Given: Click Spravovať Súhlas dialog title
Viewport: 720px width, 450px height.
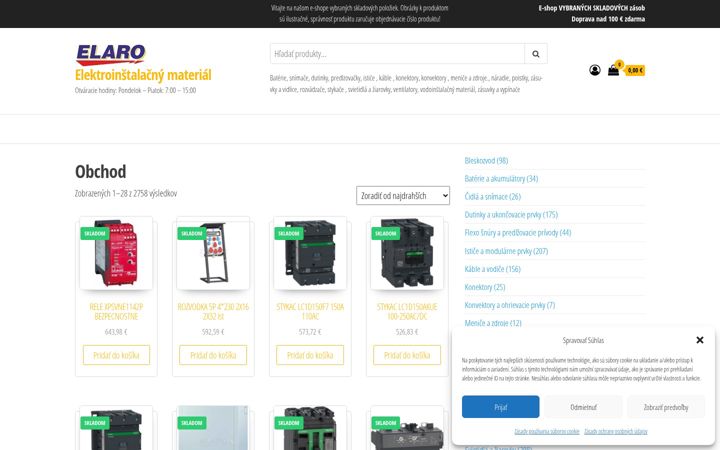Looking at the screenshot, I should coord(583,340).
